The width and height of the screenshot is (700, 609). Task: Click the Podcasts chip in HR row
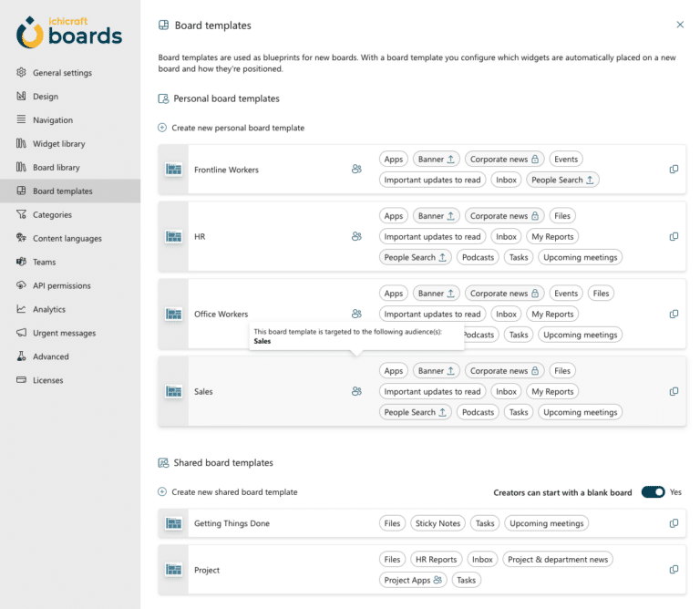tap(478, 258)
